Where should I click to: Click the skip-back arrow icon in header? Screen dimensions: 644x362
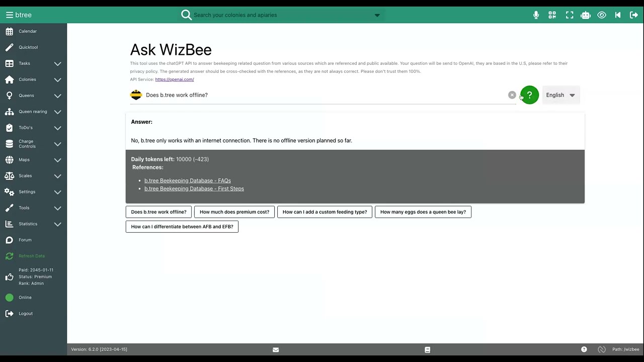pyautogui.click(x=618, y=15)
